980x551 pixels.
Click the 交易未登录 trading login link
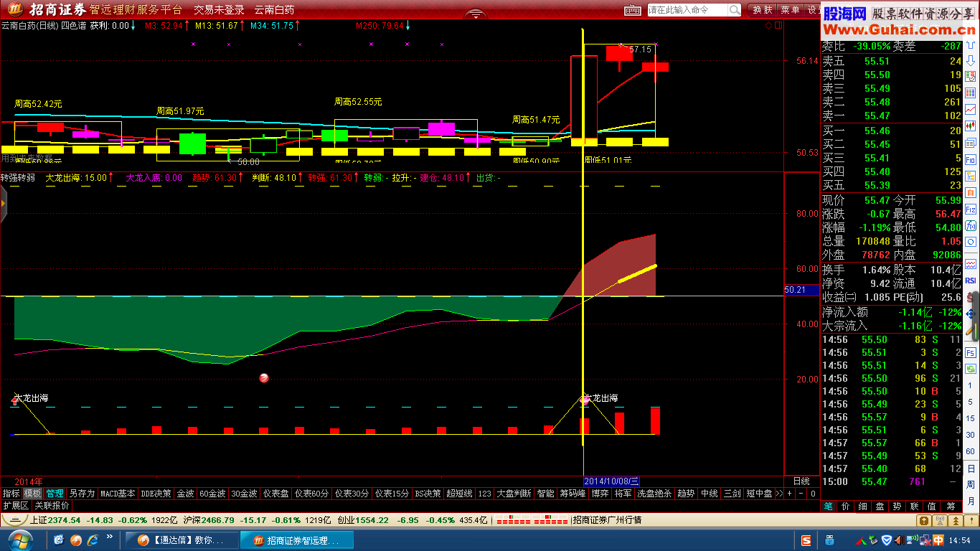tap(219, 10)
